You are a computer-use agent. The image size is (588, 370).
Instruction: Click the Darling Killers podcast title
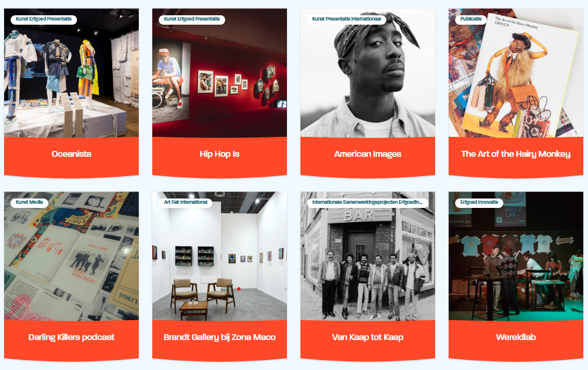pos(71,337)
